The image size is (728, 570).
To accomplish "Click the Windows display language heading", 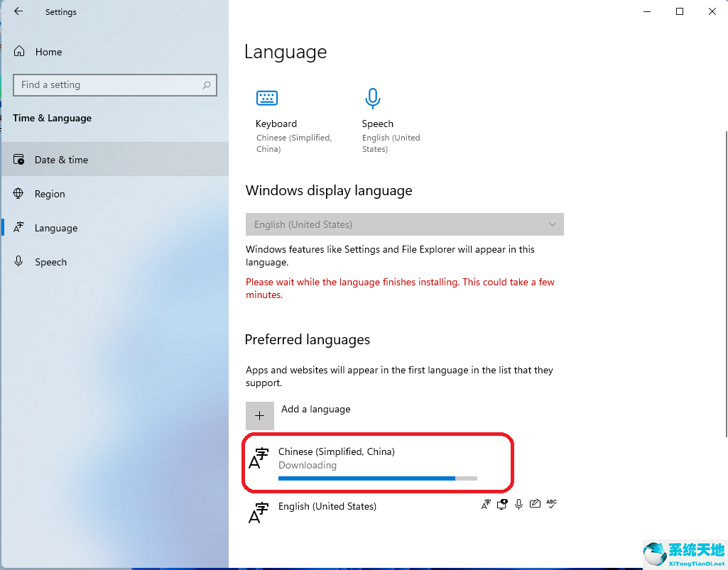I will pos(329,190).
